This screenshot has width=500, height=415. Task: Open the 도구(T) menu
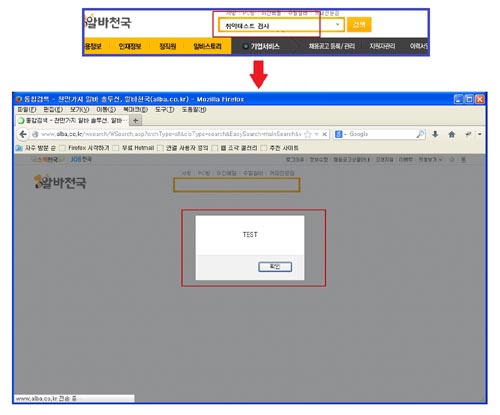pyautogui.click(x=165, y=110)
